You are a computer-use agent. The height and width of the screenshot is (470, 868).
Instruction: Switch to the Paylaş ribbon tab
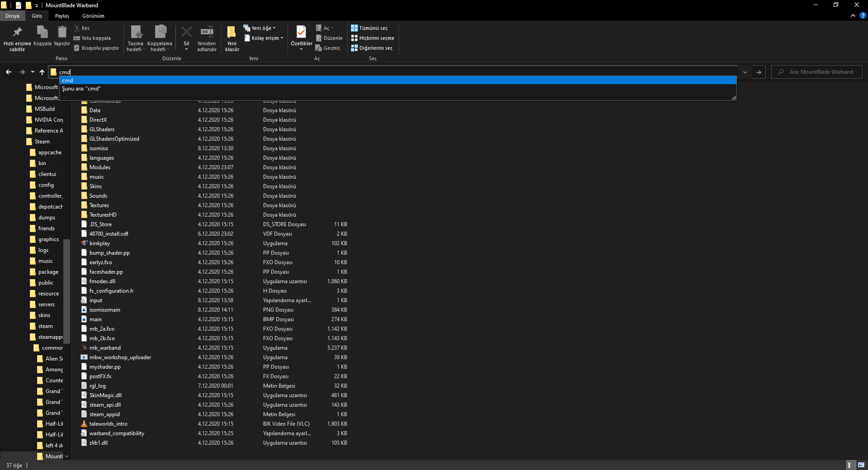(x=62, y=16)
